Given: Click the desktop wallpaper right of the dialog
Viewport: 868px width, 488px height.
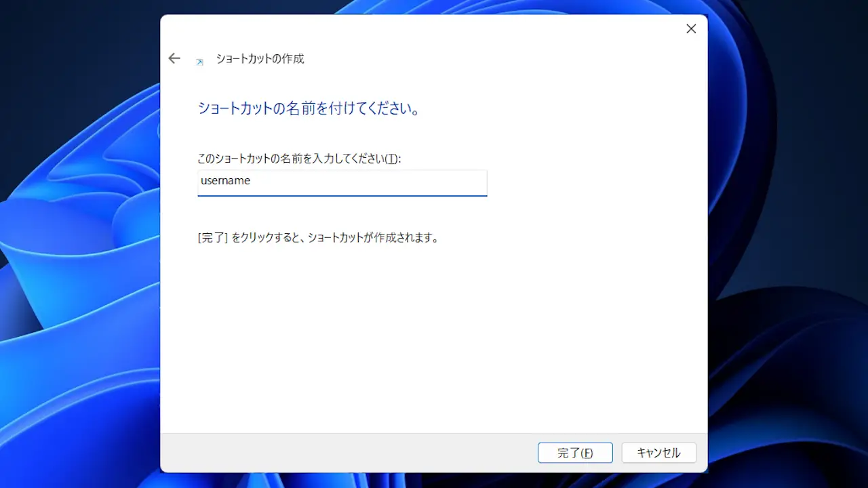Looking at the screenshot, I should point(787,271).
